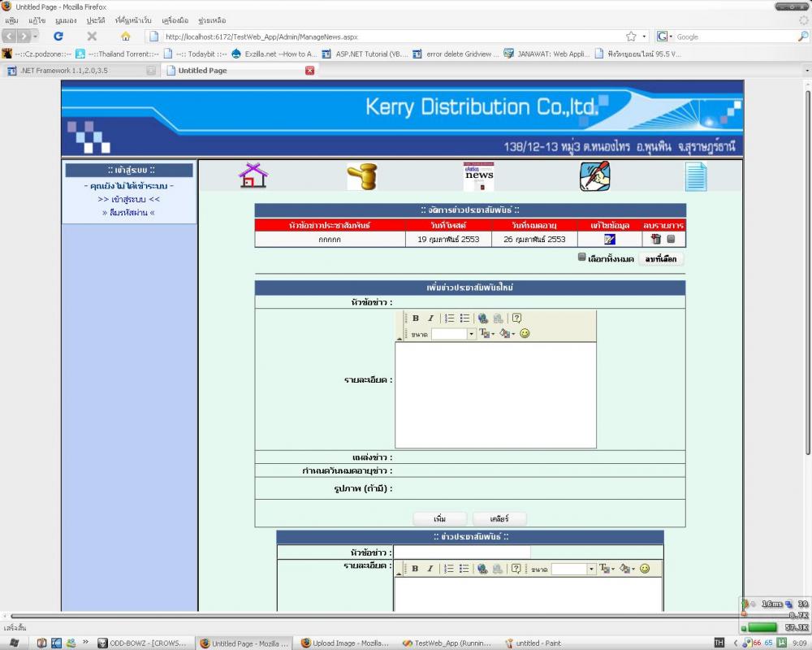
Task: Open ASP.NET Tutorial bookmark in toolbar
Action: pyautogui.click(x=365, y=54)
